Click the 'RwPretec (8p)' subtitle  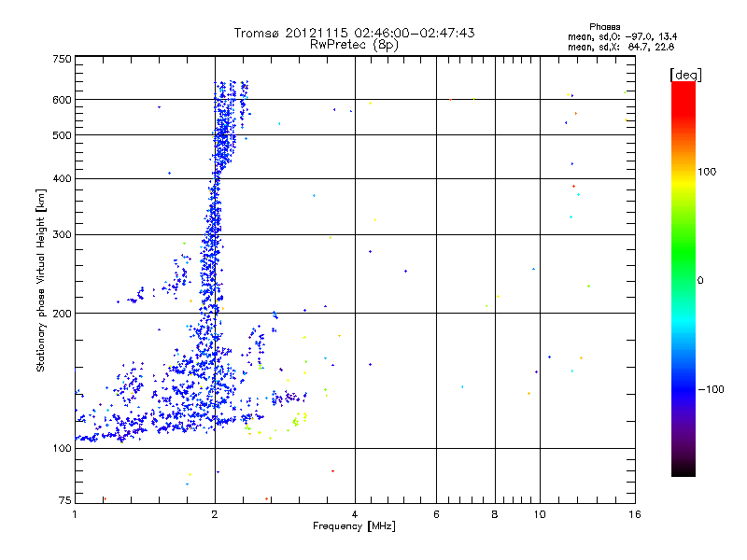354,45
